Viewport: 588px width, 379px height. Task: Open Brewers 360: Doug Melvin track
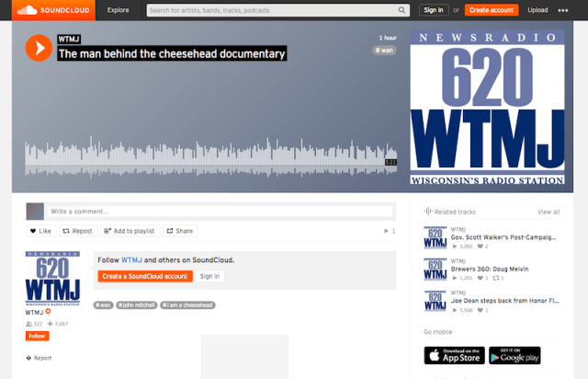coord(490,269)
